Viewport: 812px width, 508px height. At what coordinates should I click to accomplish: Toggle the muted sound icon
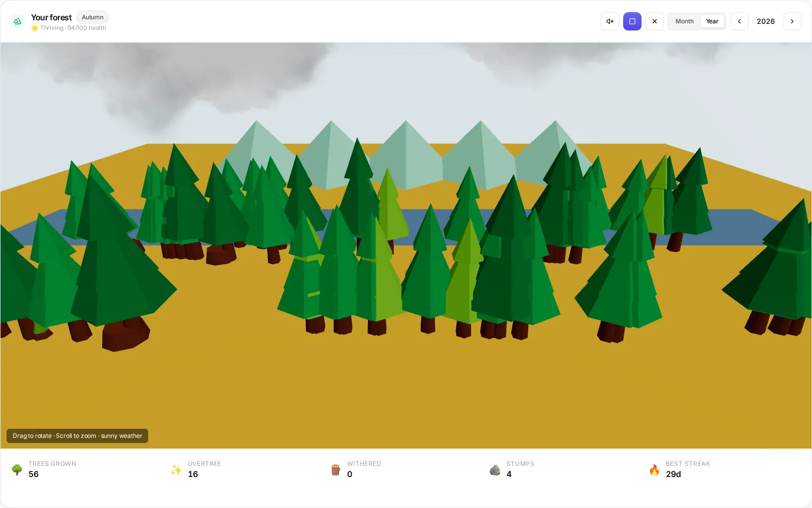[610, 21]
